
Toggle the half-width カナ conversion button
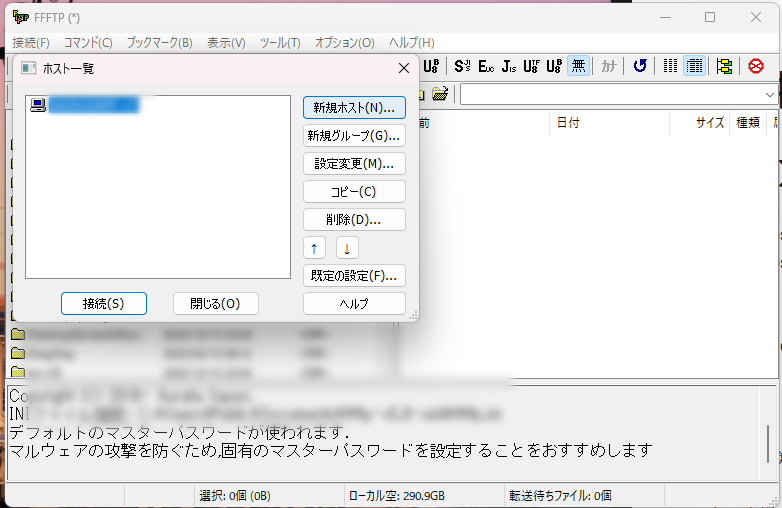608,66
